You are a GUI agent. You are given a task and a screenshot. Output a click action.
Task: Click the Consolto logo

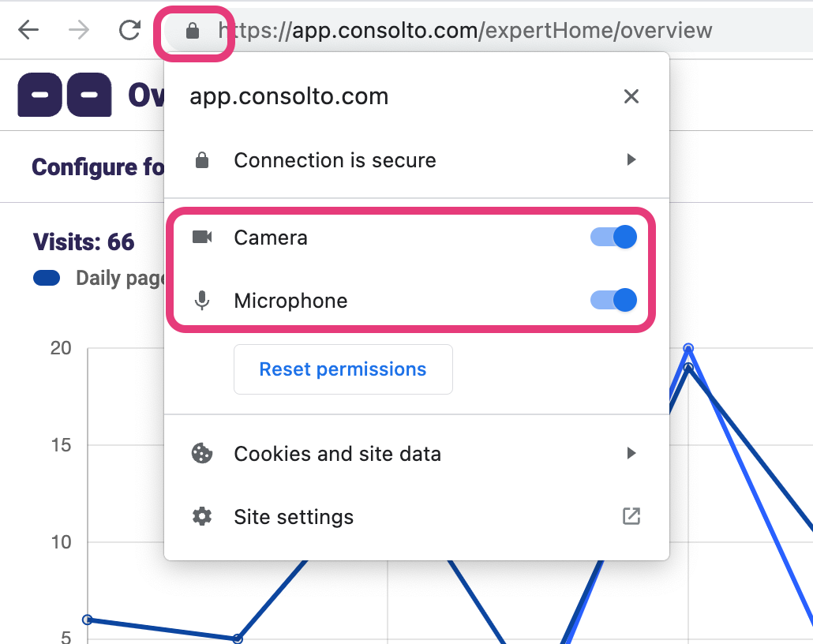(x=64, y=94)
